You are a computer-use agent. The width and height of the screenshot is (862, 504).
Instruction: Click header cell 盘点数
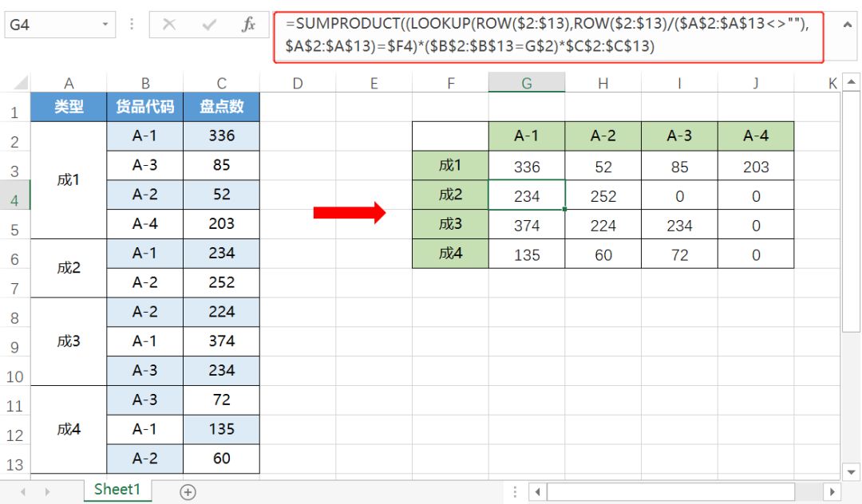(222, 107)
